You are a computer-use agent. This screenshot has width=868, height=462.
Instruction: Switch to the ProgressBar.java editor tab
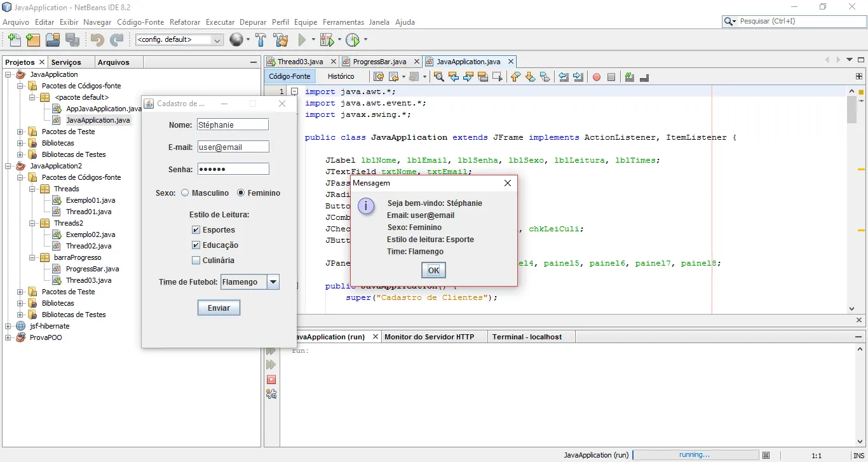[x=379, y=62]
